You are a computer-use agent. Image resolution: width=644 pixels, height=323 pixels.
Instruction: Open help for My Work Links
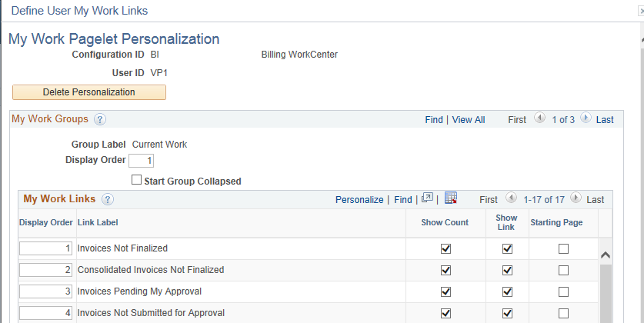pyautogui.click(x=108, y=199)
